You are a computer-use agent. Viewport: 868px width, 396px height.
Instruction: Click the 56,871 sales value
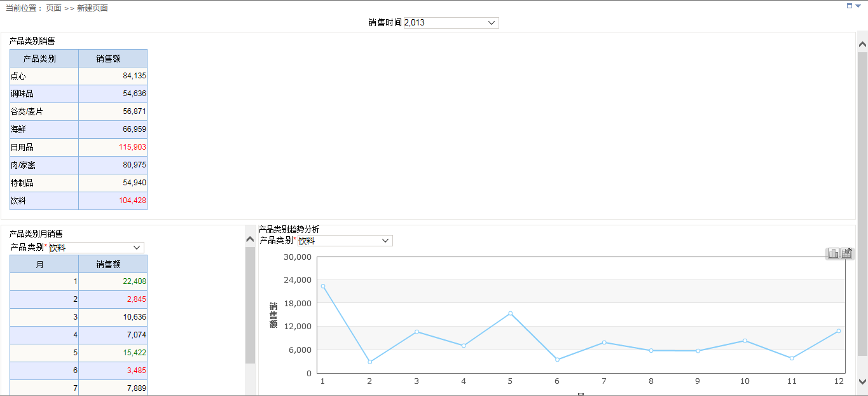134,111
